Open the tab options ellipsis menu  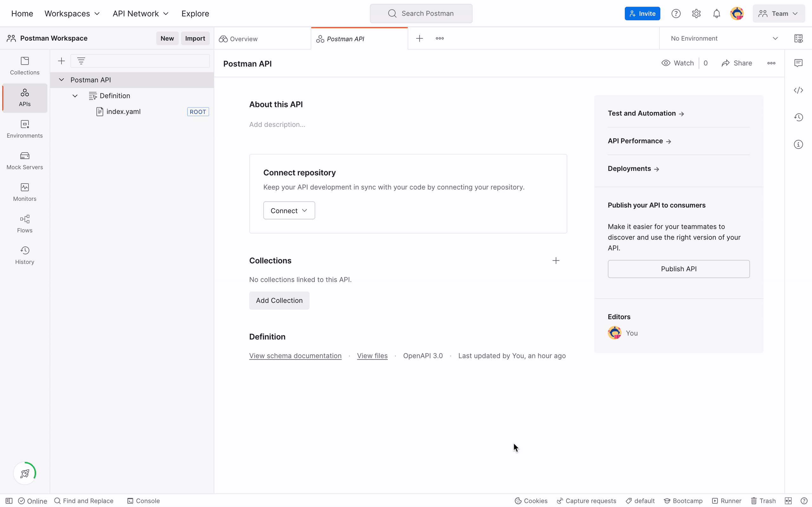pyautogui.click(x=440, y=38)
